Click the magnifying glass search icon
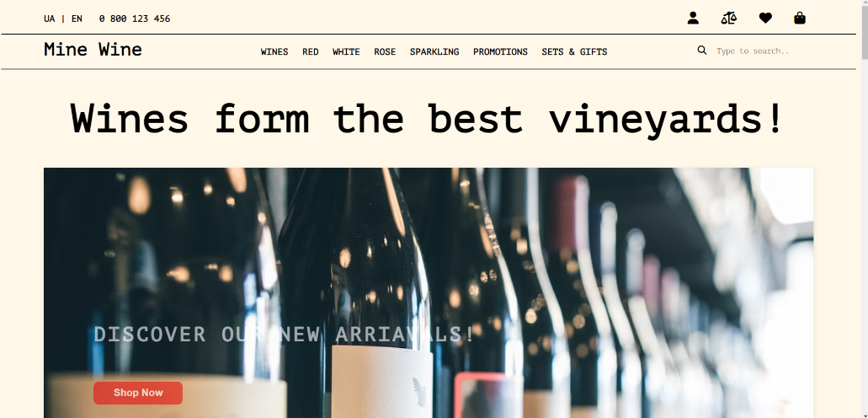 [x=702, y=51]
